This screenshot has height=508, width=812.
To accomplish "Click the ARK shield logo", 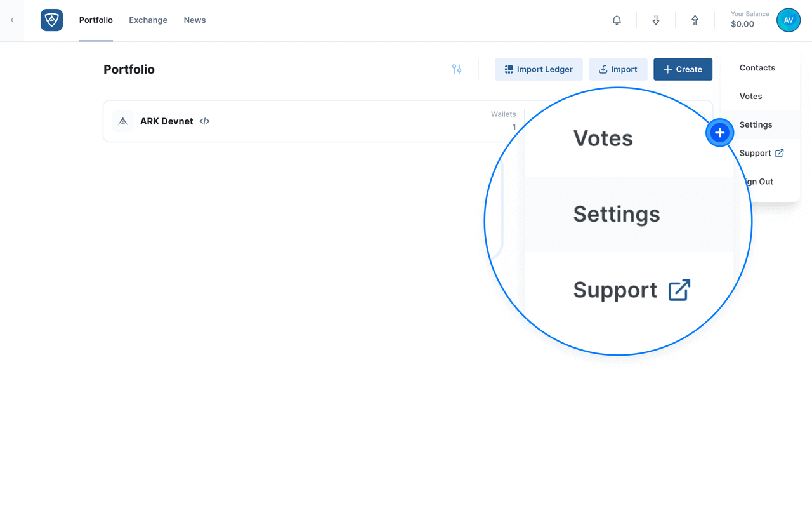I will pyautogui.click(x=51, y=20).
